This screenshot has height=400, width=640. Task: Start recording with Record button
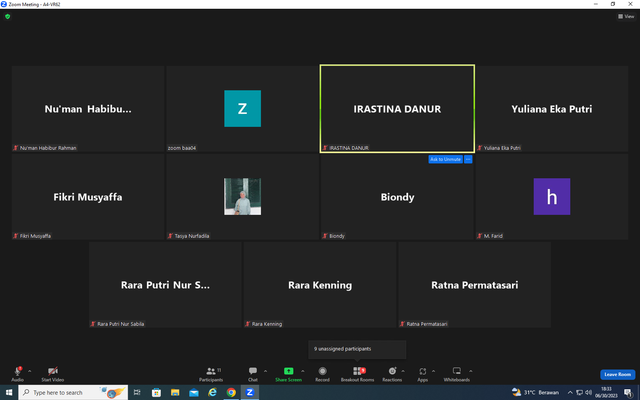pos(322,374)
